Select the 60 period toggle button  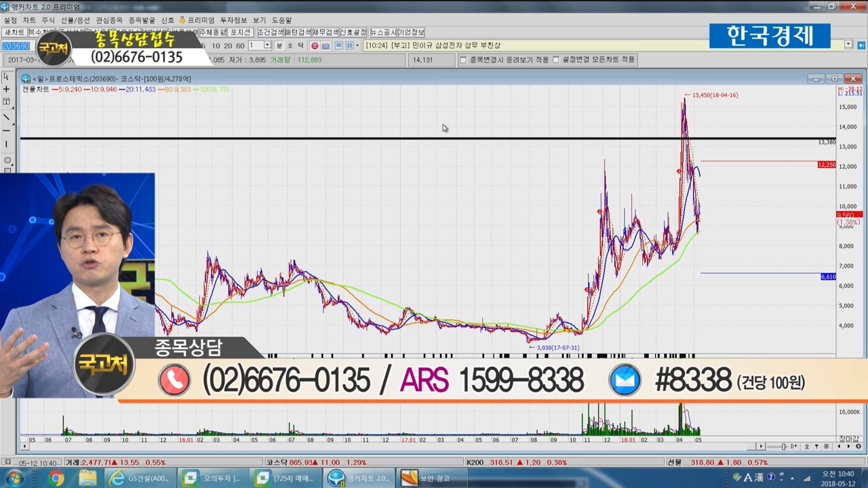[240, 45]
